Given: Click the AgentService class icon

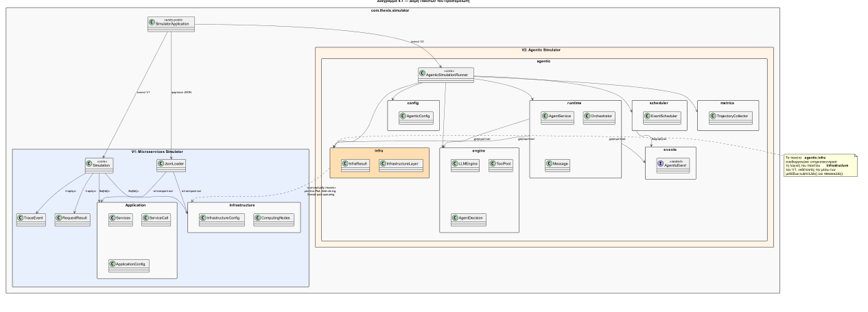Looking at the screenshot, I should (x=546, y=116).
